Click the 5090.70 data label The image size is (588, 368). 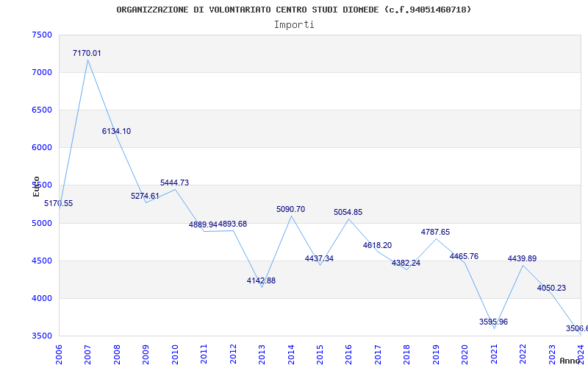pyautogui.click(x=290, y=210)
